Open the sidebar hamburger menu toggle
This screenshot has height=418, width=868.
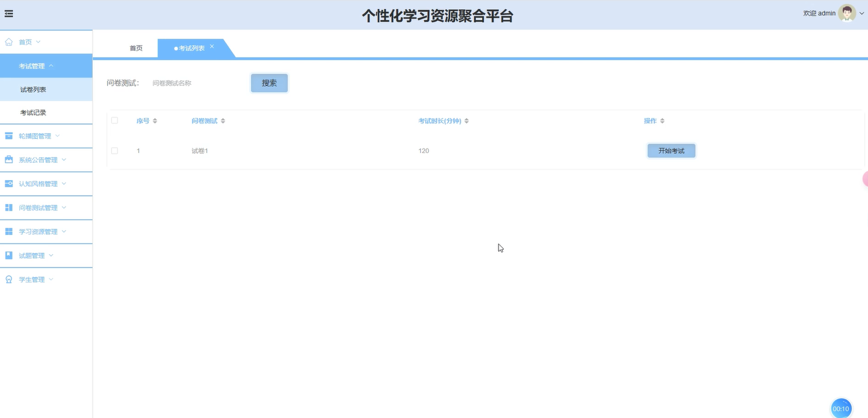pos(8,13)
